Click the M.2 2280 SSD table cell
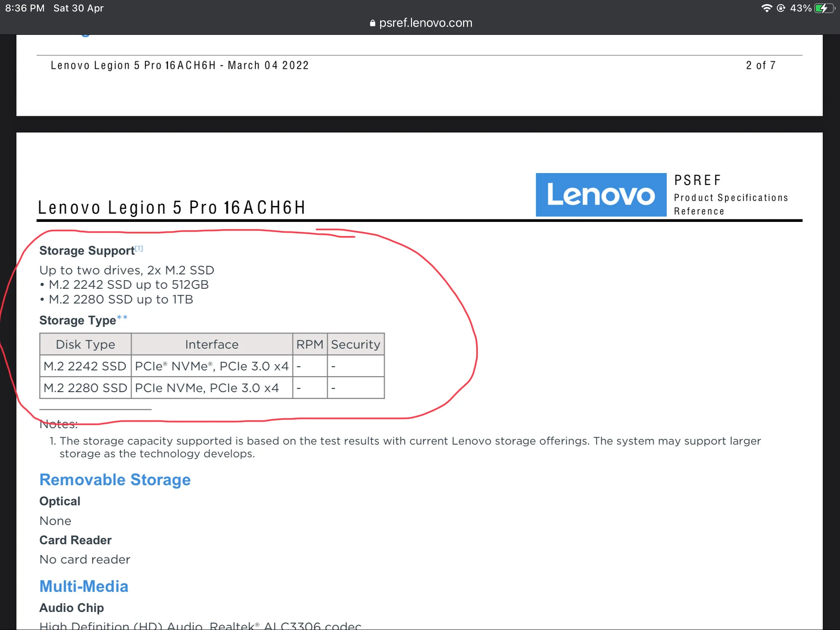Viewport: 840px width, 630px height. [85, 388]
